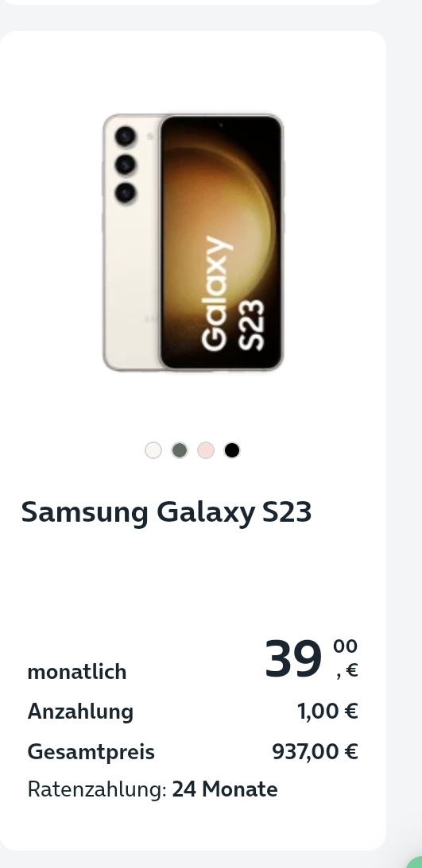The width and height of the screenshot is (422, 868).
Task: Switch to the black color variant
Action: click(232, 450)
